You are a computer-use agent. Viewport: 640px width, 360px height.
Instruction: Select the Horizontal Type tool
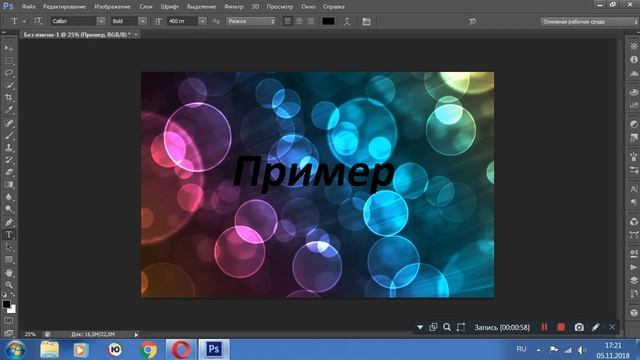9,235
